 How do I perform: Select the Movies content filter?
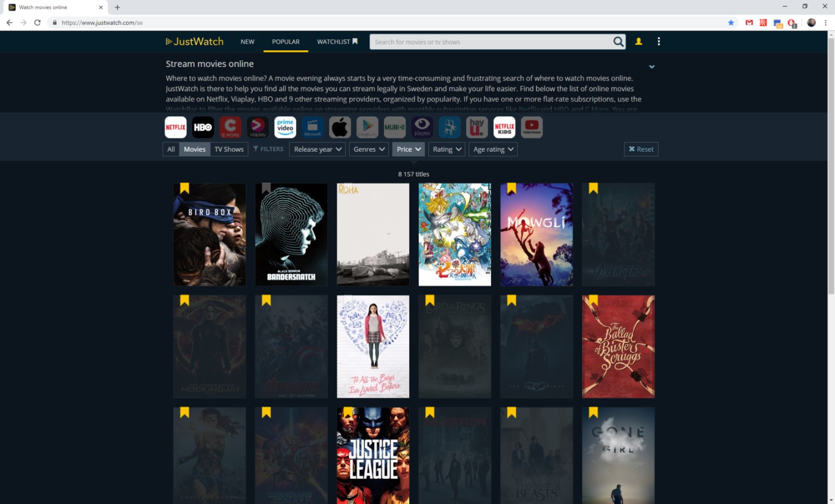(194, 150)
